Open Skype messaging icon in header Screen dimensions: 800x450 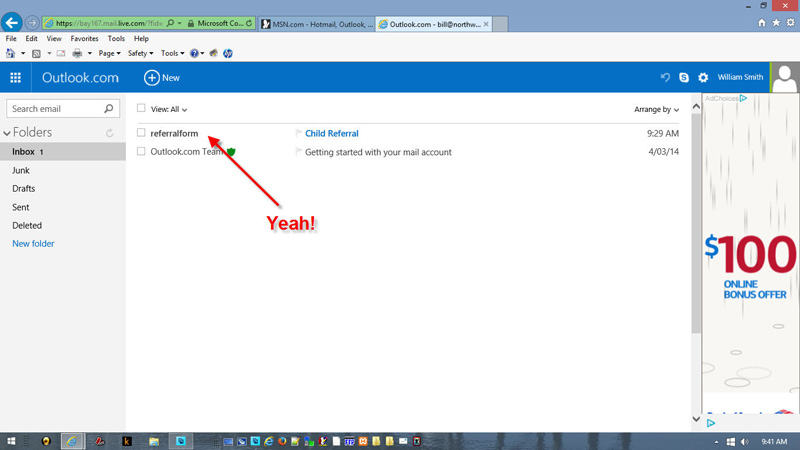tap(684, 77)
